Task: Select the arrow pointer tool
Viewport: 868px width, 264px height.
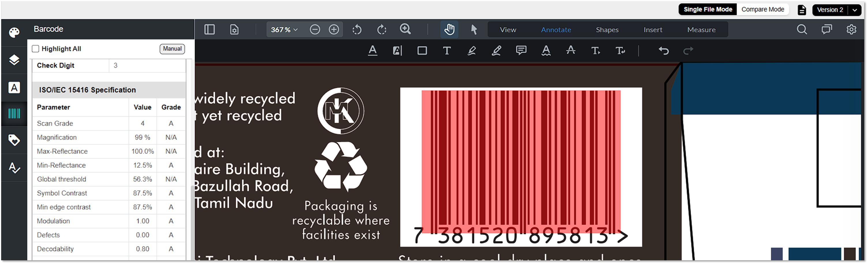Action: [474, 30]
